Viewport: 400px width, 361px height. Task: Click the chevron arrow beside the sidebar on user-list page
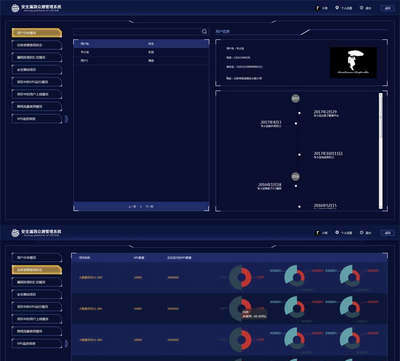point(66,119)
